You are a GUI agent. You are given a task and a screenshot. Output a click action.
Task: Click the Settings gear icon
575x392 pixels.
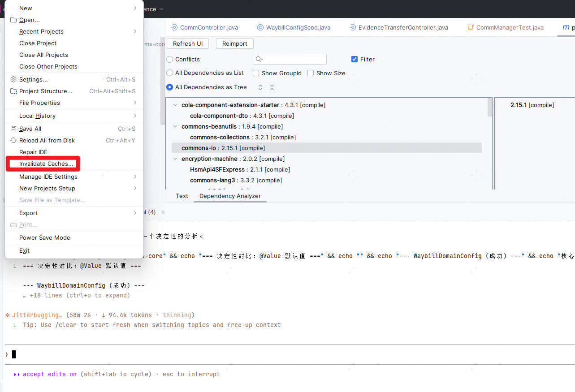[13, 79]
